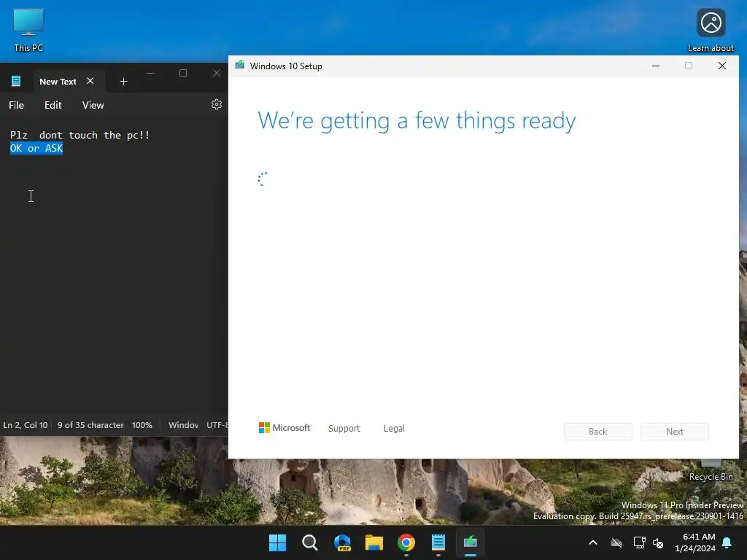The image size is (747, 560).
Task: Open the notification bell
Action: pos(727,542)
